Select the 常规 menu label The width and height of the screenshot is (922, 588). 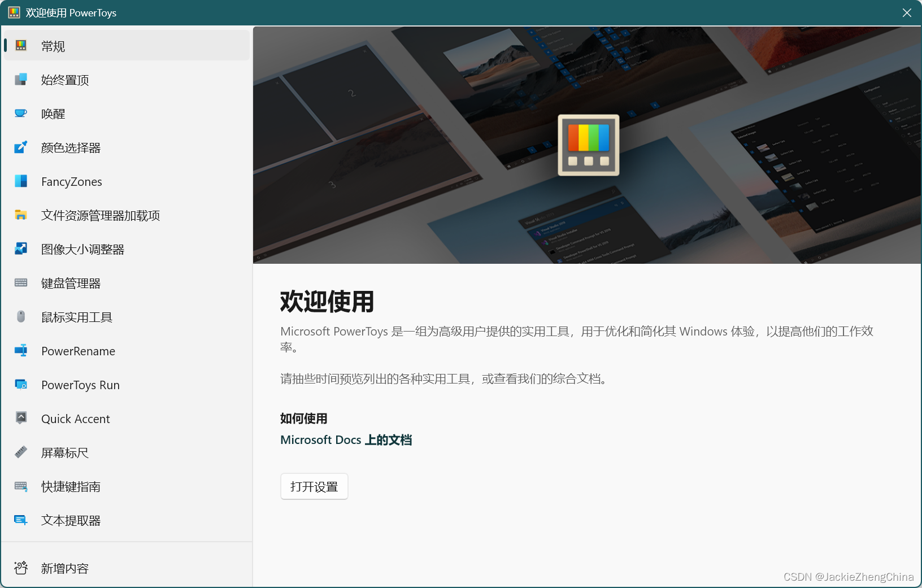click(53, 46)
